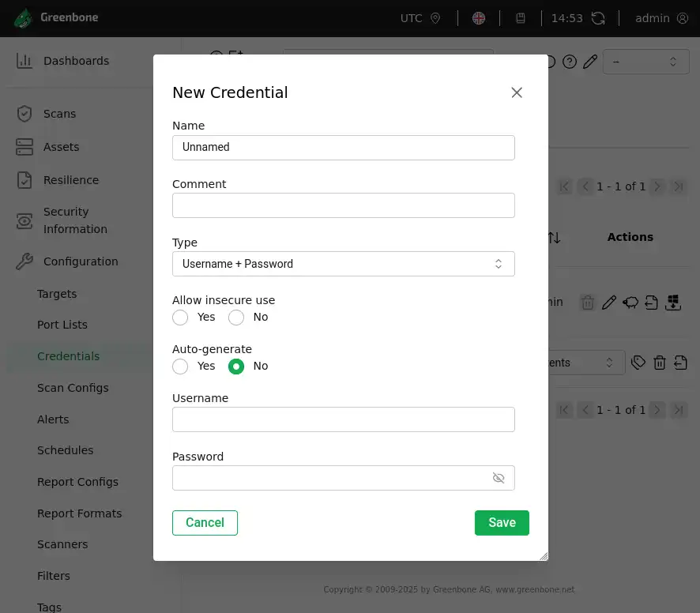Screen dimensions: 700x613
Task: Expand the Scans sidebar section
Action: tap(59, 114)
